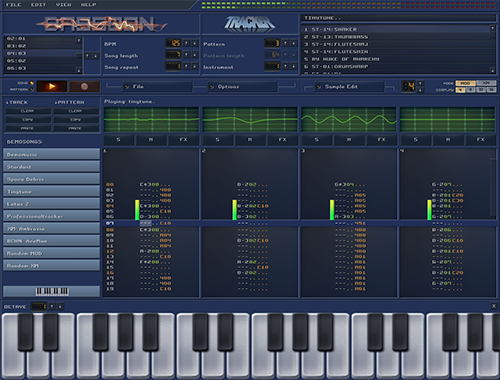Mute track 2 with M button
This screenshot has height=380, width=500.
pyautogui.click(x=250, y=140)
